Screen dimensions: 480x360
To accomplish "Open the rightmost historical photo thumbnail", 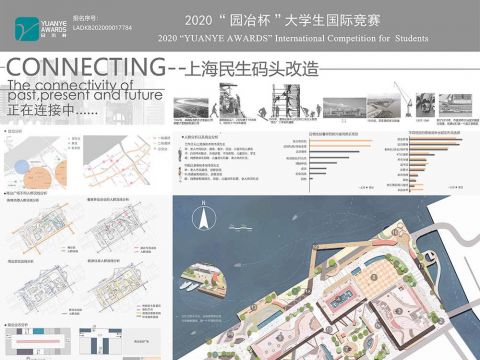I will coord(455,105).
